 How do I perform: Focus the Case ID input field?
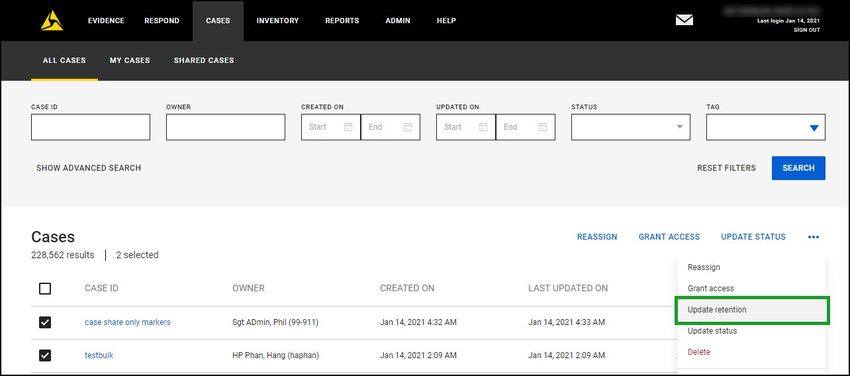coord(91,127)
